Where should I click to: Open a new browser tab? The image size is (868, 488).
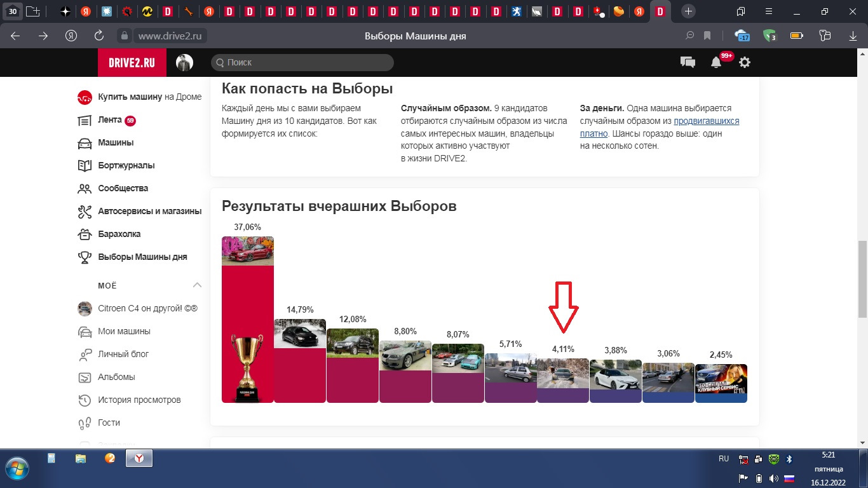click(687, 11)
